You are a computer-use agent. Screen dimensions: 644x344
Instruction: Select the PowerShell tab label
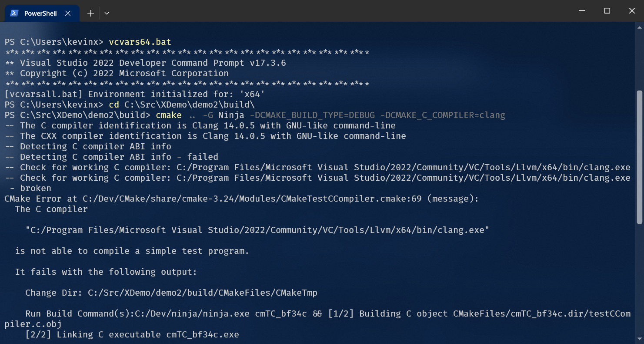[x=40, y=13]
